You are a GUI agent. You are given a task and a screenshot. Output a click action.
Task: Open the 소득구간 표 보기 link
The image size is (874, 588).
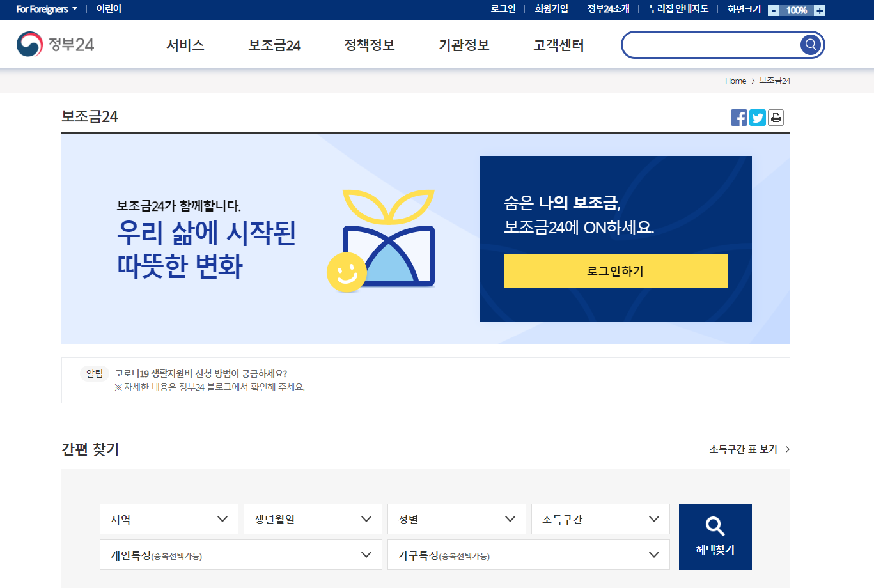pos(749,449)
